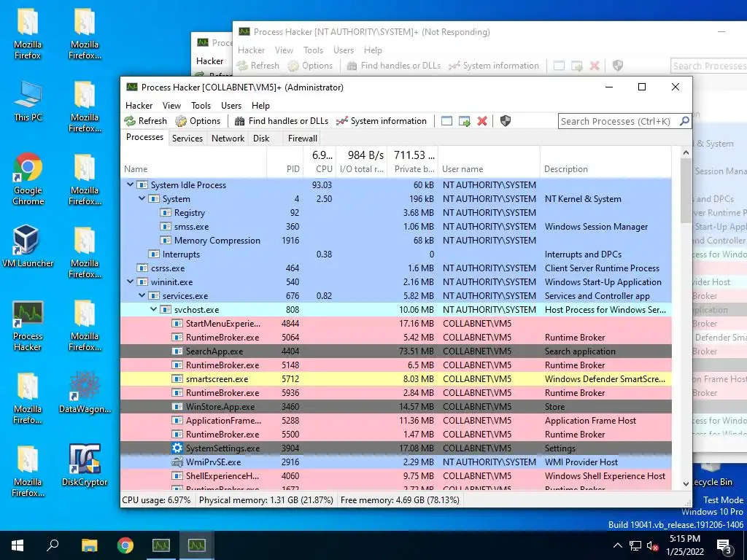
Task: Select the ShellExperienceHost process row
Action: pos(396,475)
